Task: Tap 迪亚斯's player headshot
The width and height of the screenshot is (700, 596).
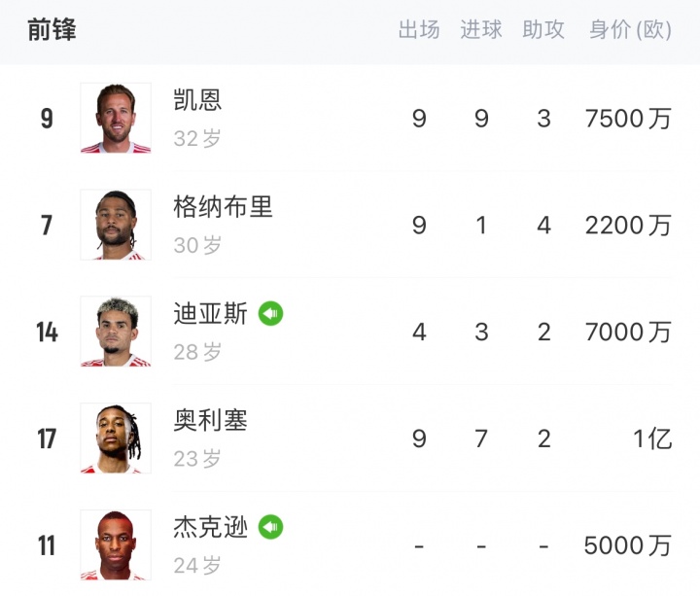Action: click(x=116, y=332)
